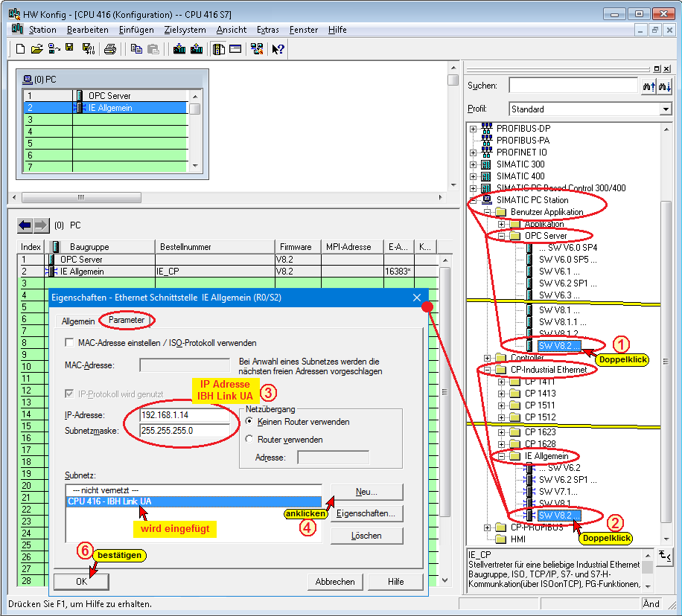Click the Subnetzmaske input field
The height and width of the screenshot is (616, 682).
coord(185,431)
